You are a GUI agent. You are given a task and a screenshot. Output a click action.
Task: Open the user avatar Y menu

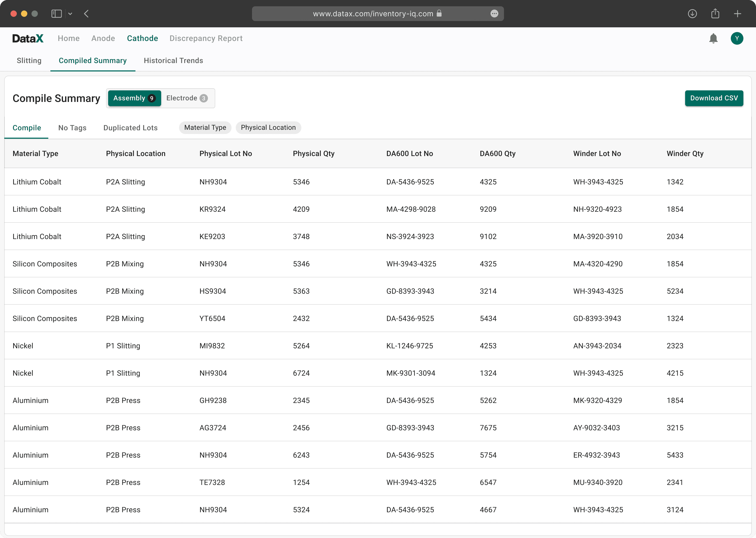737,38
